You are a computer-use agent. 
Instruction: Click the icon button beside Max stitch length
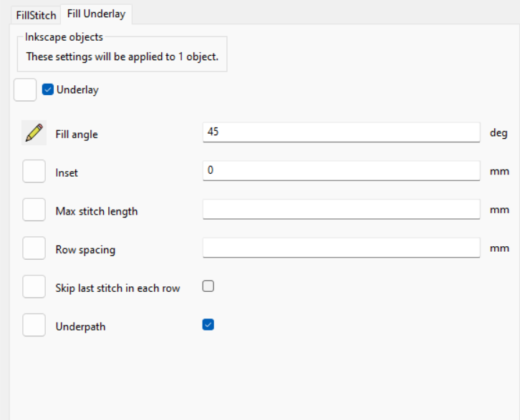coord(34,210)
